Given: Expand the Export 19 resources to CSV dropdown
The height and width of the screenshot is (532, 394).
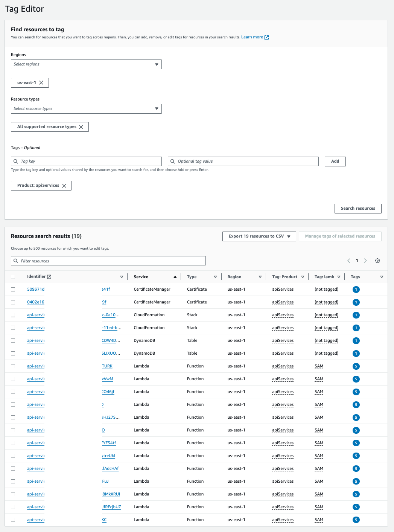Looking at the screenshot, I should [259, 236].
